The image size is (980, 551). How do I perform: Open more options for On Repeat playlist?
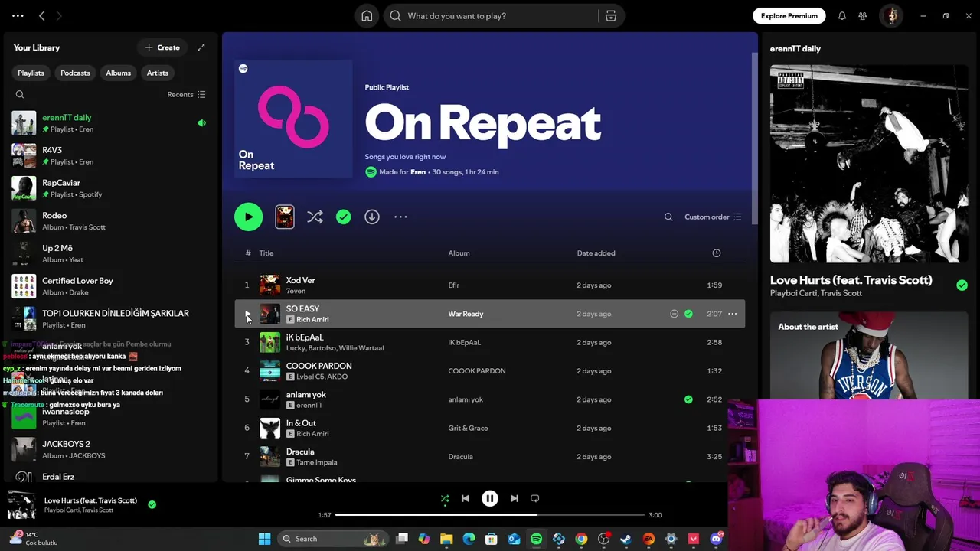[x=400, y=217]
